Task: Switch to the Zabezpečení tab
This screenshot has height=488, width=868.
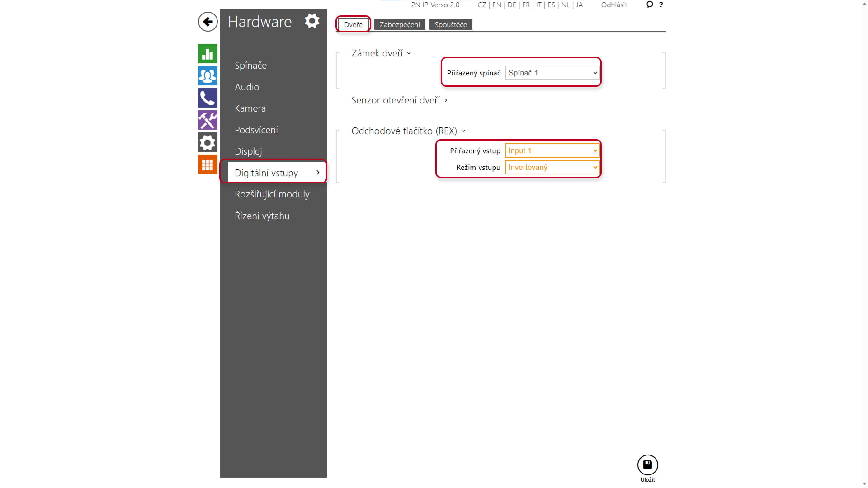Action: click(x=400, y=24)
